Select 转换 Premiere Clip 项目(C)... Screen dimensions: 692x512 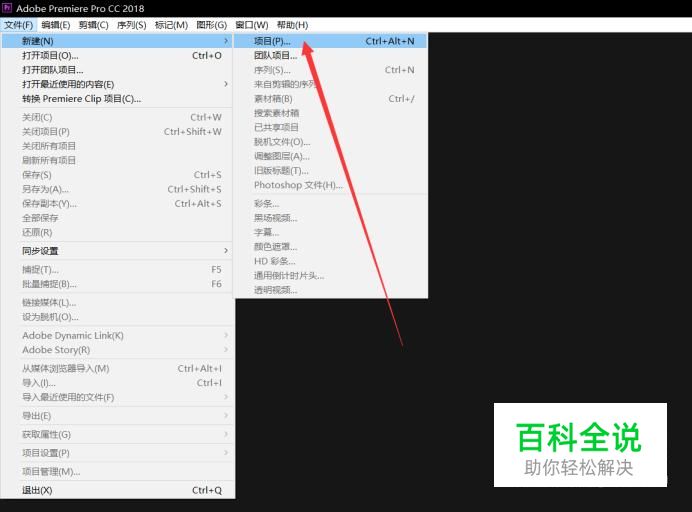117,99
